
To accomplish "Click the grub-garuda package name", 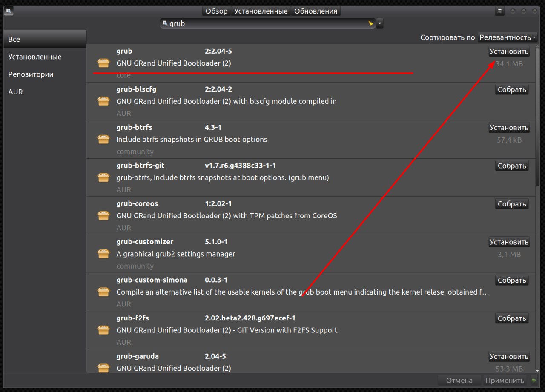I will pyautogui.click(x=138, y=356).
